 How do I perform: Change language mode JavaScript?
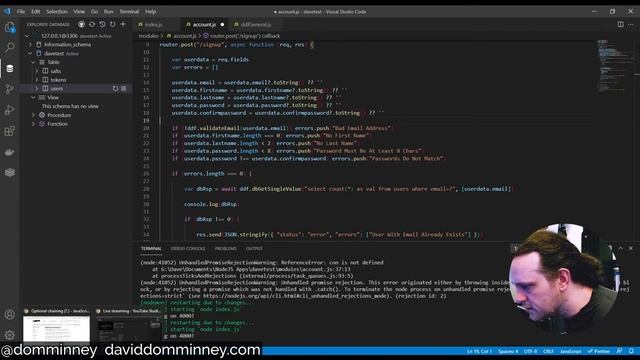click(x=570, y=351)
